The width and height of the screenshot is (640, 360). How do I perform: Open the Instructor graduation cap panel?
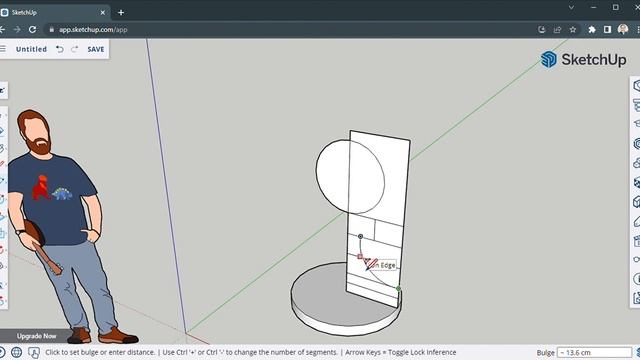tap(637, 123)
